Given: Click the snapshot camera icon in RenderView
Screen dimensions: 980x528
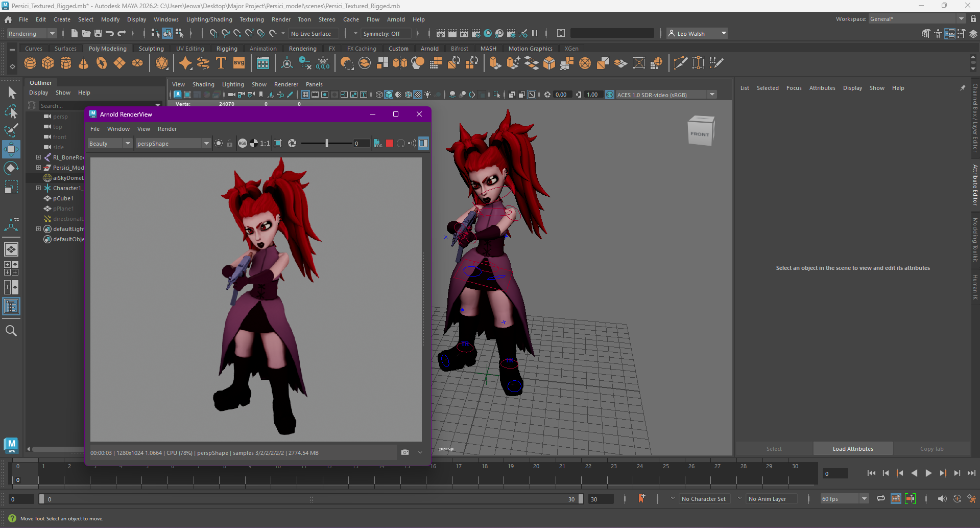Looking at the screenshot, I should coord(405,452).
